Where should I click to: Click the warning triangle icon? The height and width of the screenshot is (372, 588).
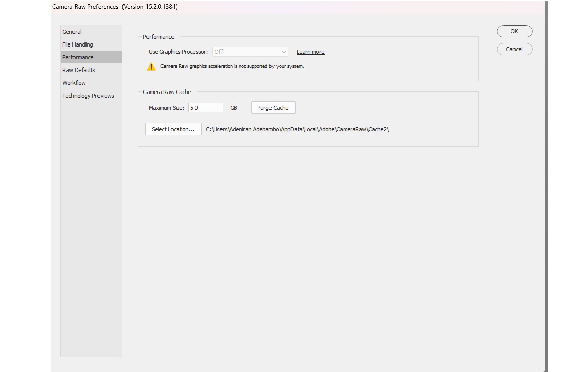151,66
